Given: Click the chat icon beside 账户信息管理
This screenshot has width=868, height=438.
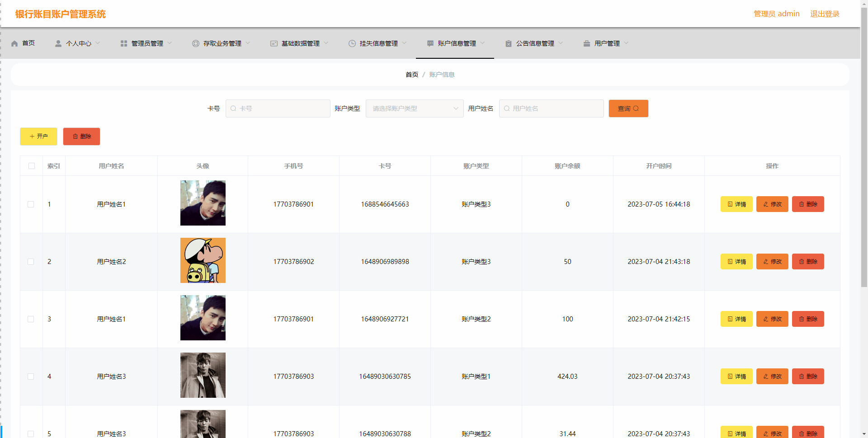Looking at the screenshot, I should (x=430, y=43).
